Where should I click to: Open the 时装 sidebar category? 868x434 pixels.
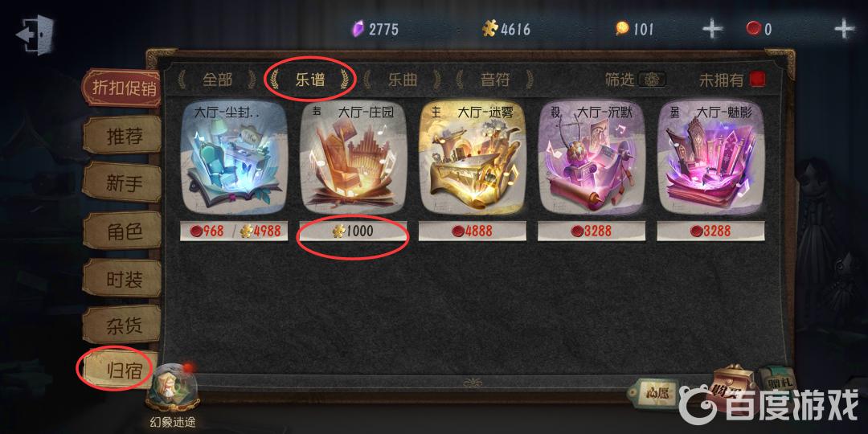click(123, 278)
